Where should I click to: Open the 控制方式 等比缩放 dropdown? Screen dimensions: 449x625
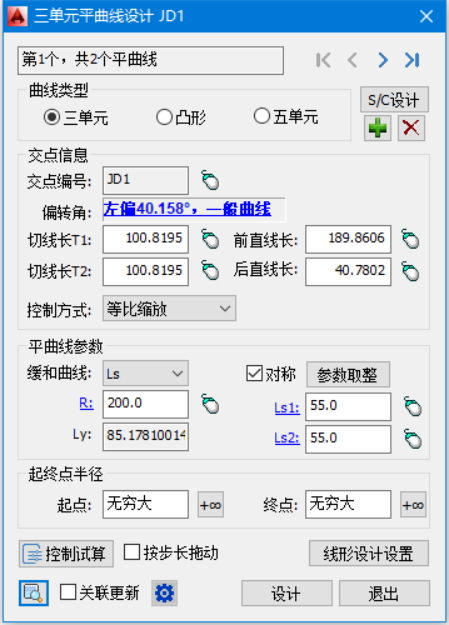[x=169, y=309]
